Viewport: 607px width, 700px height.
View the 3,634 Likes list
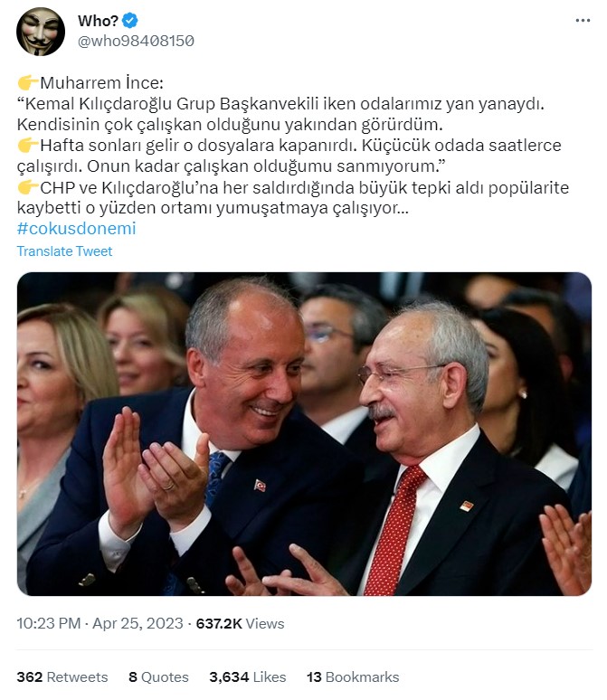coord(248,676)
